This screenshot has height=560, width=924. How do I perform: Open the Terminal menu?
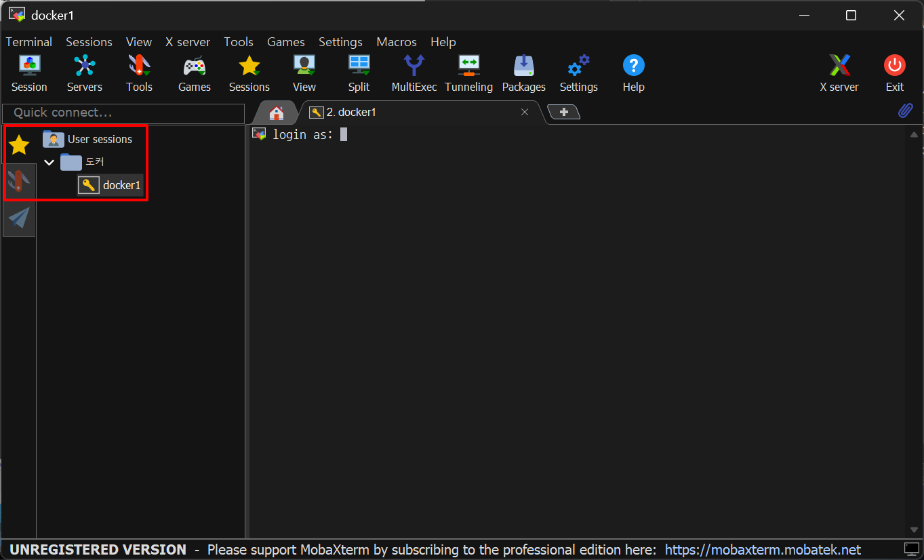click(29, 42)
